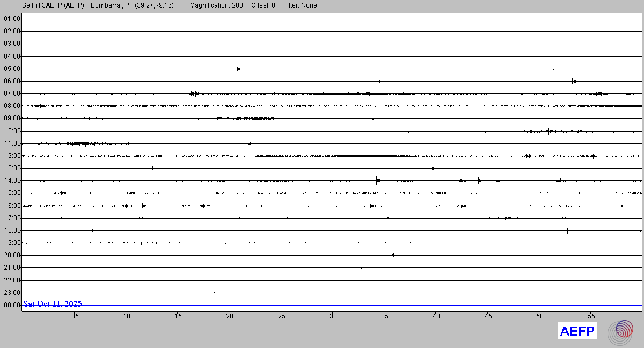Click the SeiPi1CAEFP (AEFP) station name

(x=54, y=5)
